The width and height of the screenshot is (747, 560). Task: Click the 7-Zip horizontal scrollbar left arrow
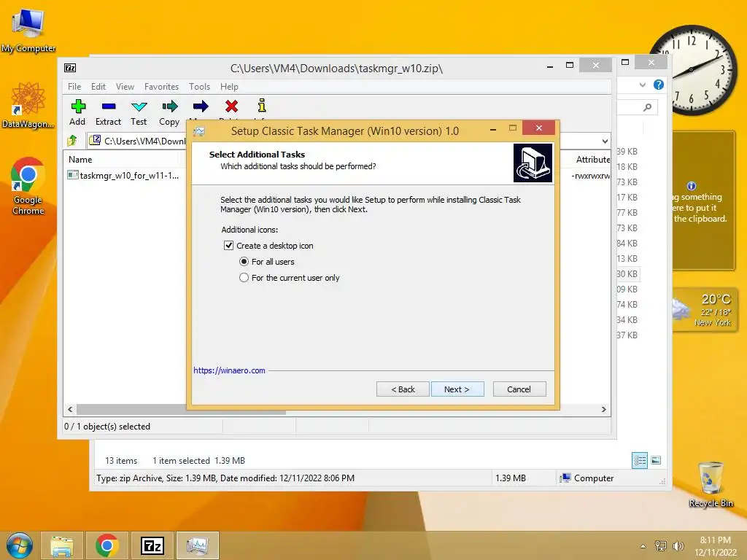pyautogui.click(x=71, y=410)
